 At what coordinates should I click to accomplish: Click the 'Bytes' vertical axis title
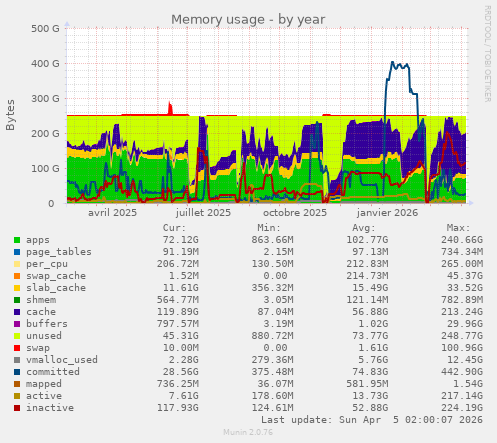click(10, 115)
